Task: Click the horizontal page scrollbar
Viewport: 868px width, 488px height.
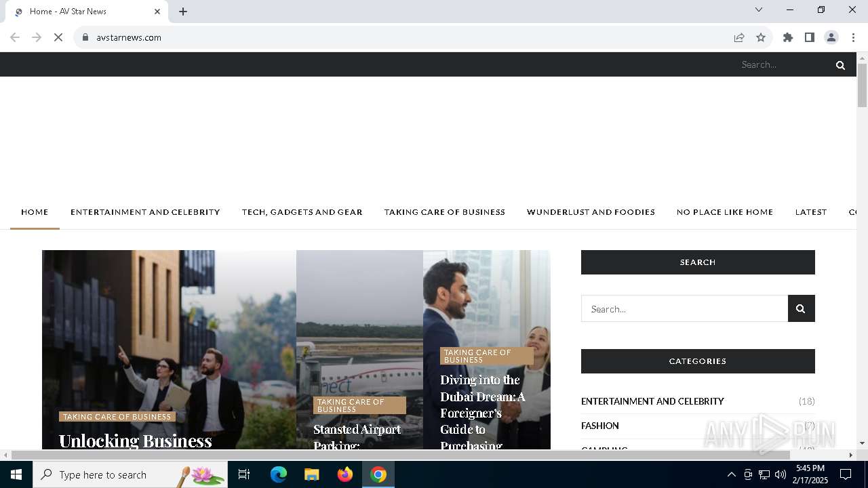Action: (400, 455)
